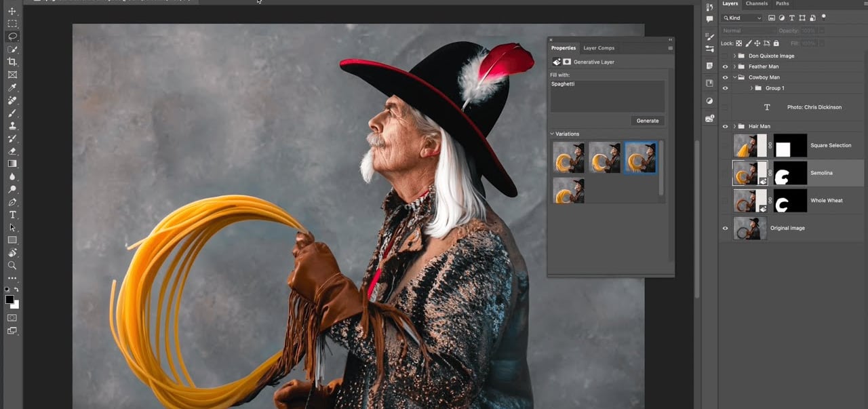Select the Horizontal Type tool
The image size is (868, 409).
12,214
